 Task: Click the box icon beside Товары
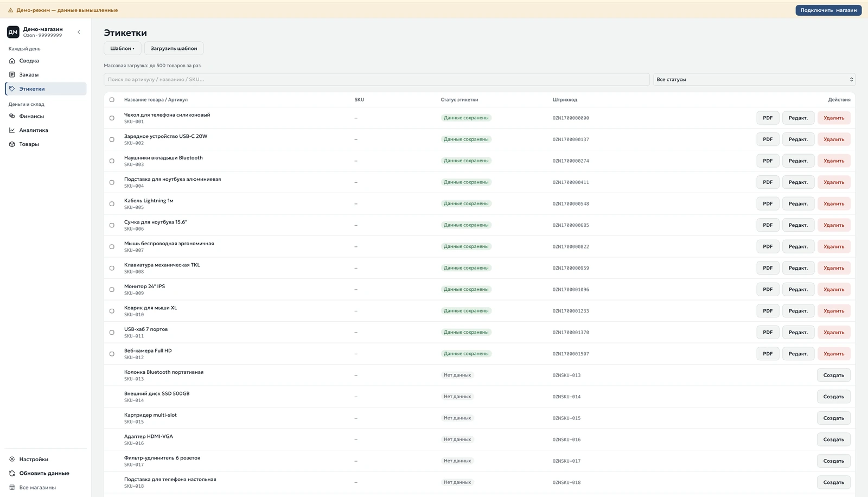[x=12, y=144]
